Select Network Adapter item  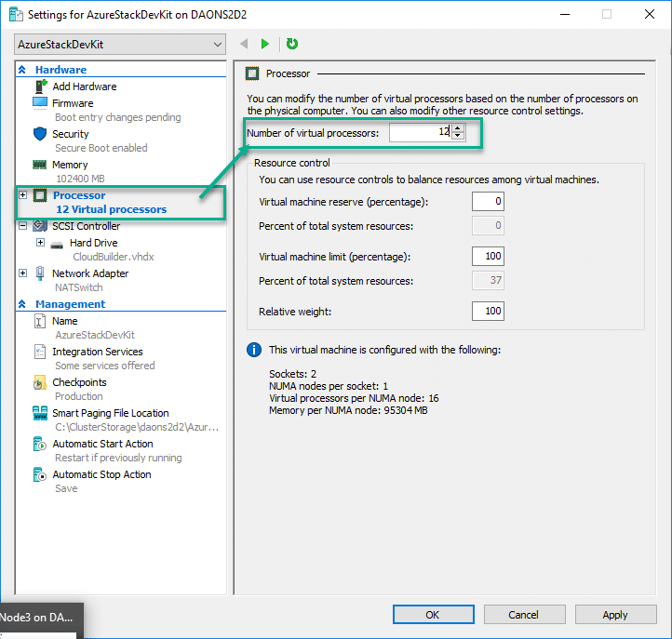pos(90,273)
